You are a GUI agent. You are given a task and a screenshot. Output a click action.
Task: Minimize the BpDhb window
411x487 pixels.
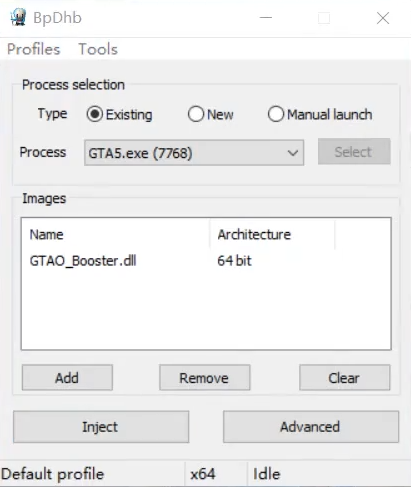click(x=266, y=18)
